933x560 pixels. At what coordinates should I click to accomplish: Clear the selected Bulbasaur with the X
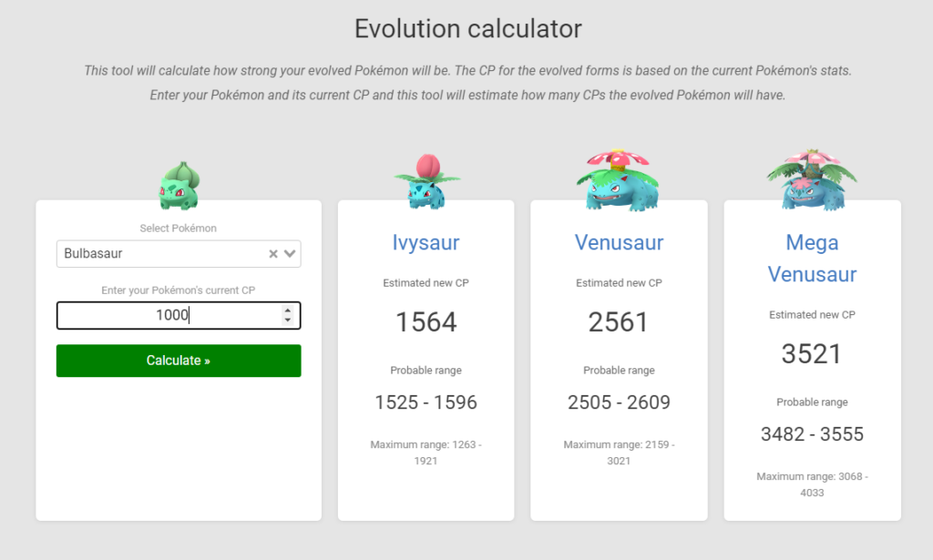point(273,254)
